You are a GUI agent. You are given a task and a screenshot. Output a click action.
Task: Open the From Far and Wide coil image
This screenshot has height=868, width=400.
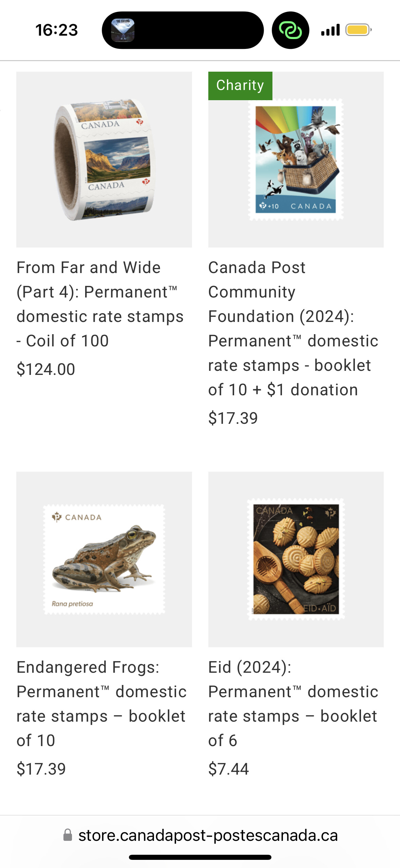pyautogui.click(x=104, y=159)
